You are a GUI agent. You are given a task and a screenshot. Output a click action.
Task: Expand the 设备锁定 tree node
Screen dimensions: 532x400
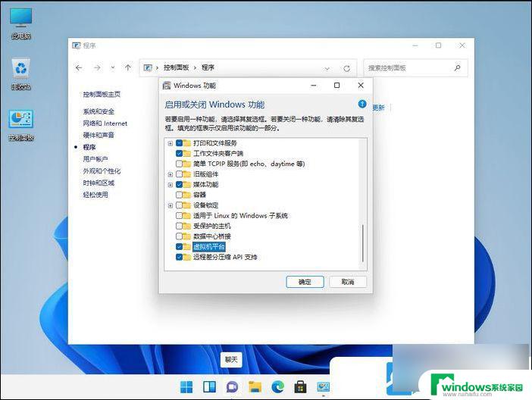pyautogui.click(x=171, y=205)
